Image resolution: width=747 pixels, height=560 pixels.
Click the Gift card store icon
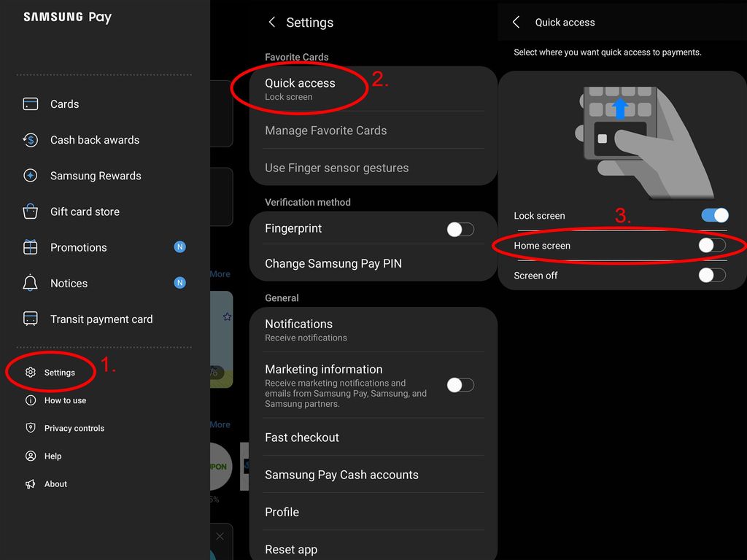(30, 211)
